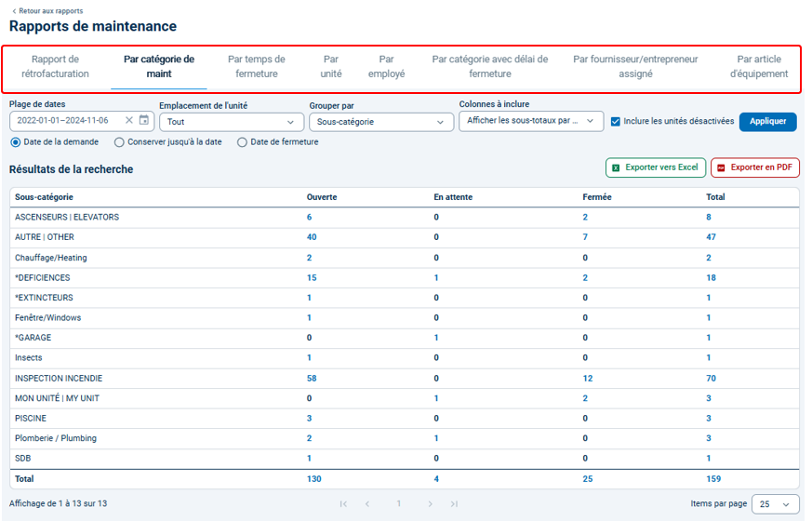Click the Appliquer button
The height and width of the screenshot is (521, 812).
pyautogui.click(x=768, y=122)
